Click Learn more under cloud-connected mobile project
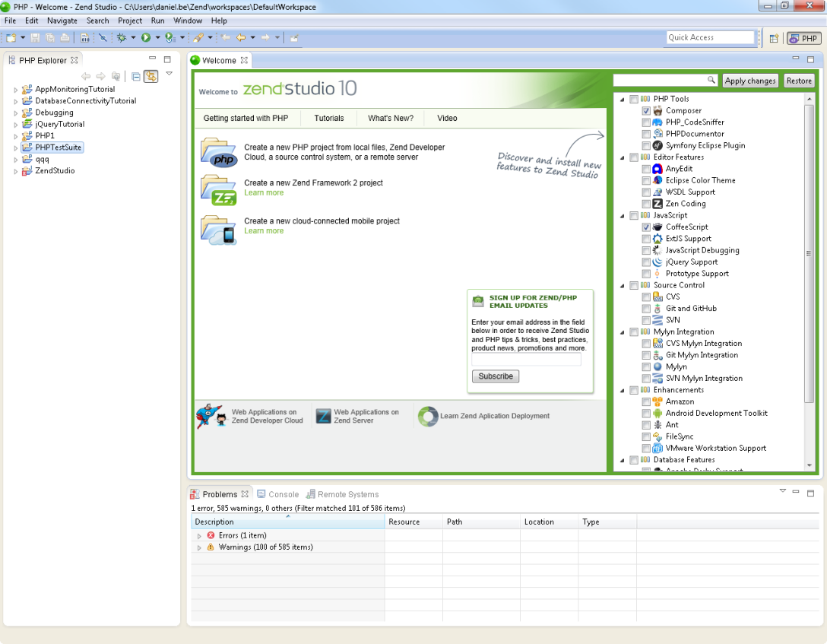The height and width of the screenshot is (644, 827). click(x=264, y=230)
